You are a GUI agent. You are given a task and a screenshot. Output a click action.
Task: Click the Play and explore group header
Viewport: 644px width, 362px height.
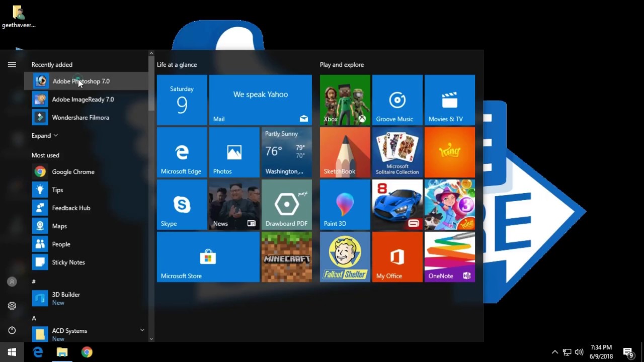[342, 65]
